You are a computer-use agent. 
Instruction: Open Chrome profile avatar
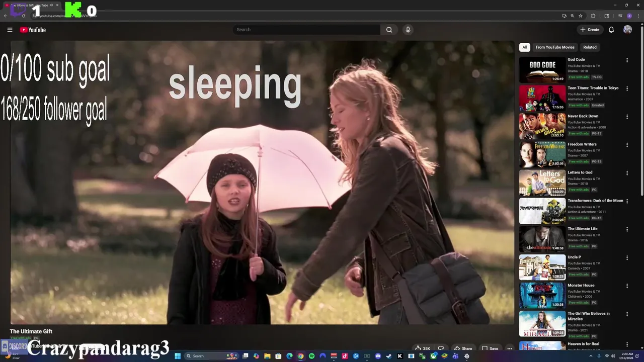coord(629,16)
